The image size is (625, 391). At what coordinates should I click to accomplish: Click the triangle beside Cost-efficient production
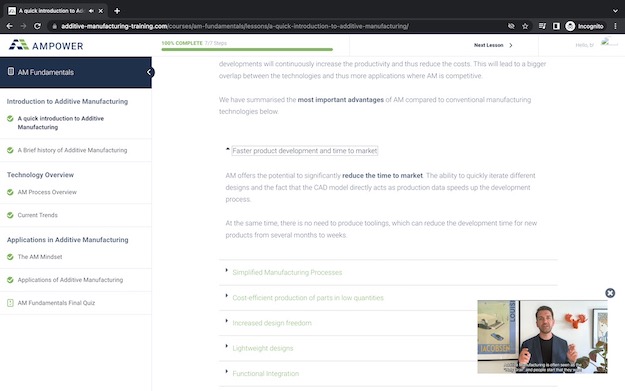coord(226,296)
